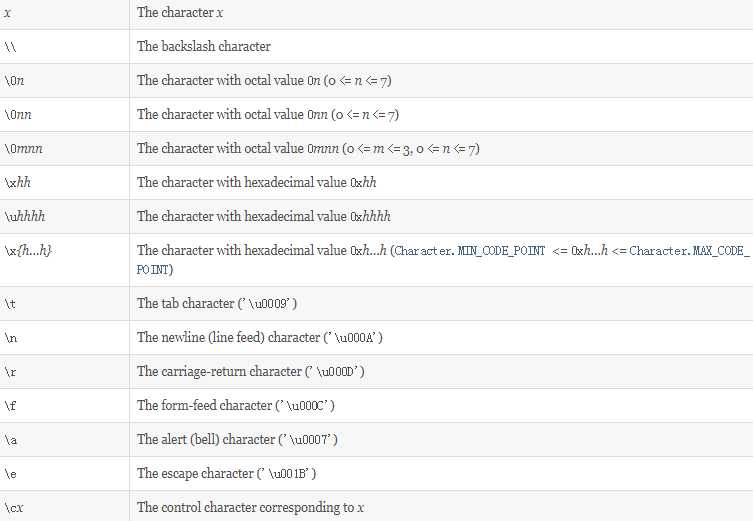This screenshot has width=753, height=521.
Task: Select the \cx construct cell
Action: (13, 507)
